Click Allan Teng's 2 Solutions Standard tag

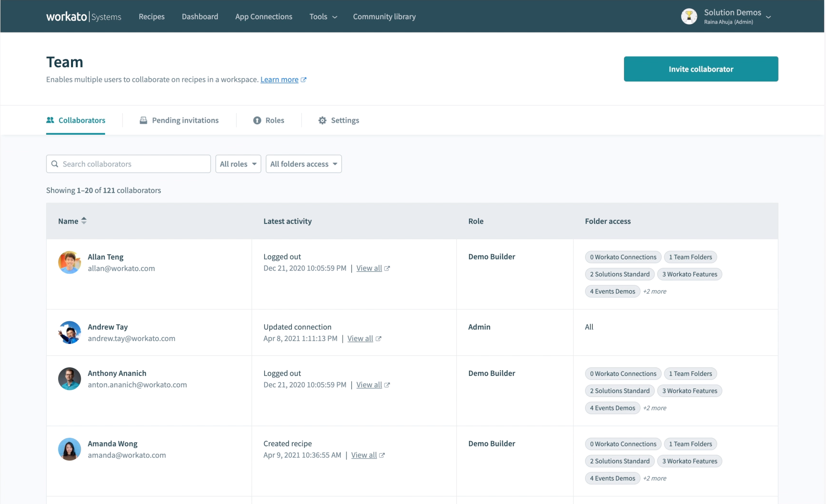pos(620,274)
